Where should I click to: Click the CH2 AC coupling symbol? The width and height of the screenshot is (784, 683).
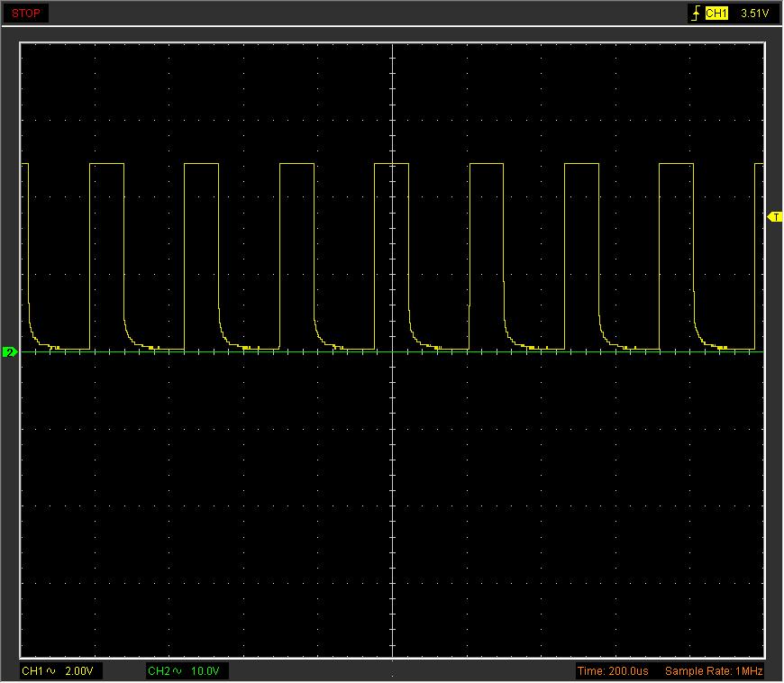[178, 671]
